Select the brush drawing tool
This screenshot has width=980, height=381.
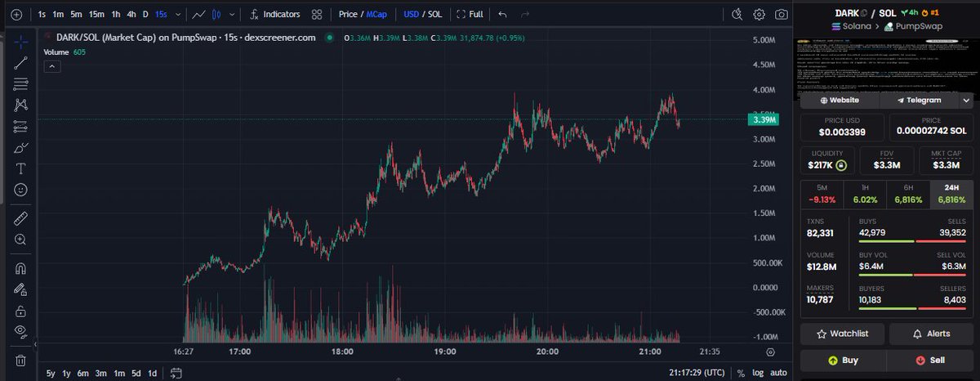pyautogui.click(x=21, y=148)
